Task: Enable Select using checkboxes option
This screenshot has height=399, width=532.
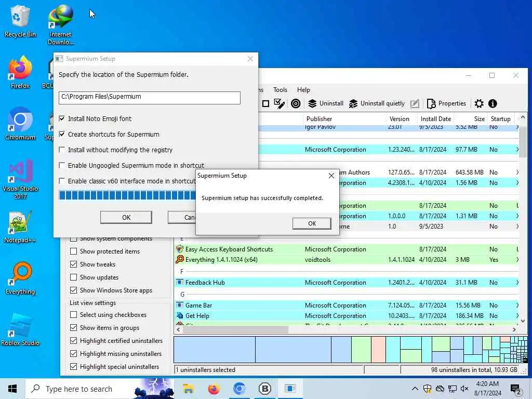Action: [73, 314]
